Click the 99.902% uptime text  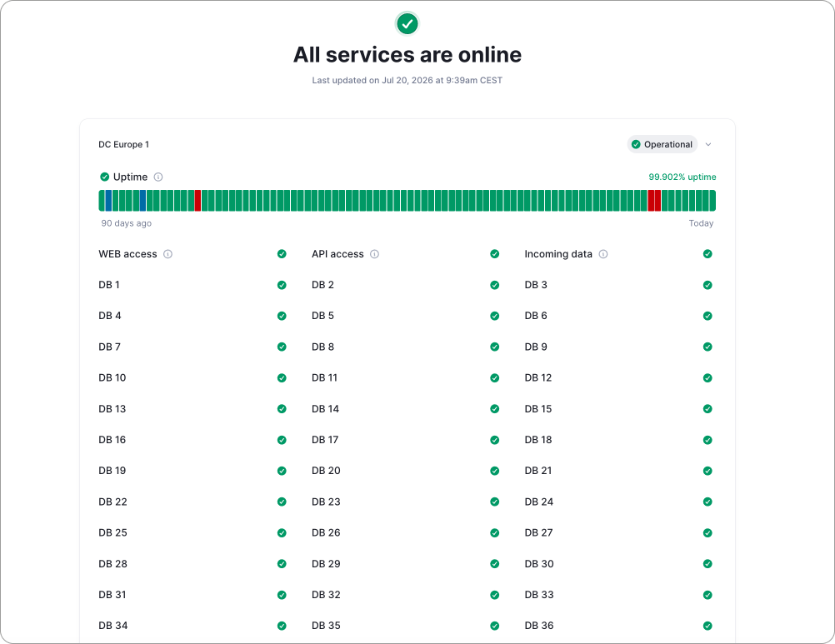click(x=682, y=177)
